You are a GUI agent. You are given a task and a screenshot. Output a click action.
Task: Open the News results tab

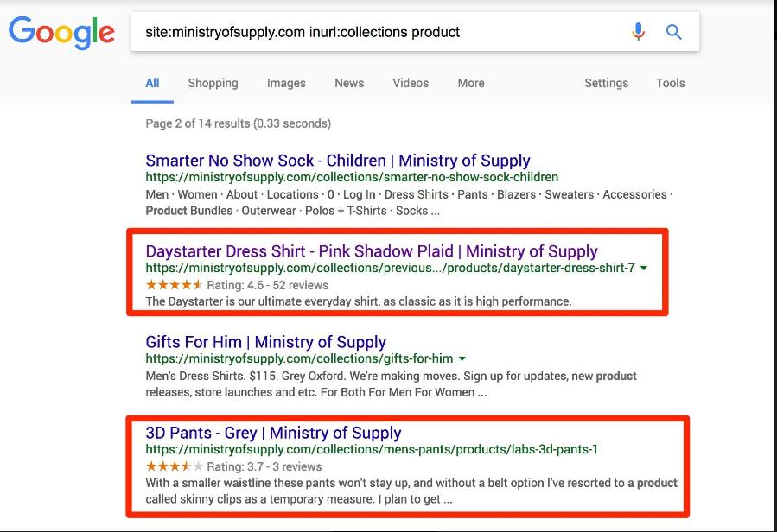click(x=348, y=83)
